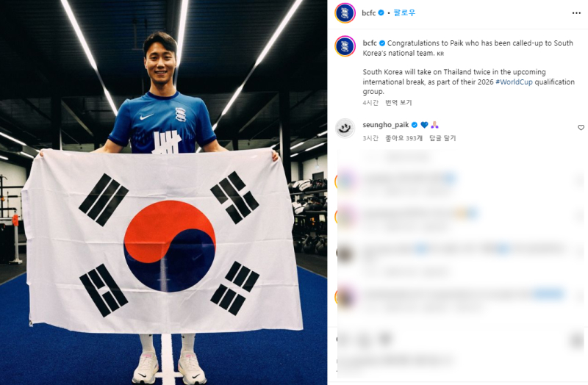This screenshot has height=385, width=588.
Task: Open the #WorldCup hashtag link
Action: [514, 82]
